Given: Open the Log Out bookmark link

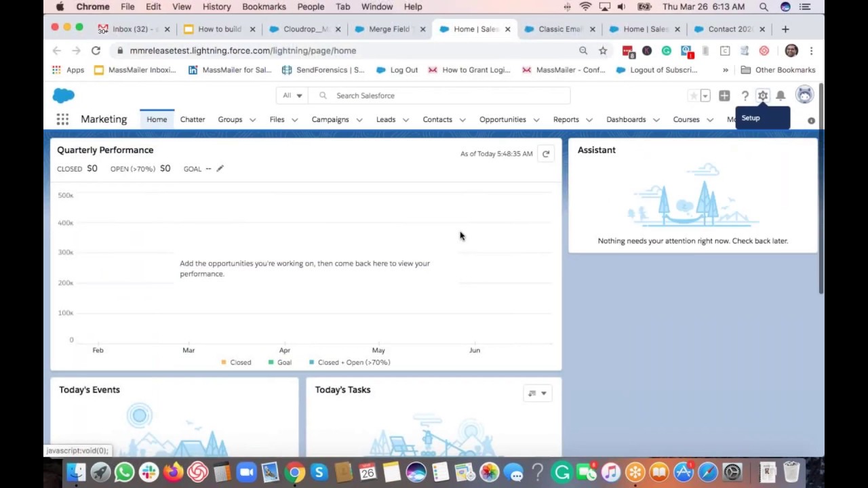Looking at the screenshot, I should [397, 70].
